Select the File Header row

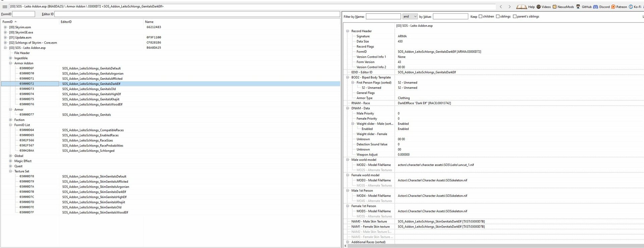pos(170,53)
